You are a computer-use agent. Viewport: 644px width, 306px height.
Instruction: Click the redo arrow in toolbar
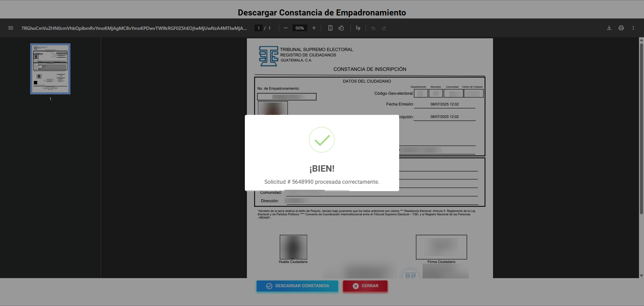(384, 28)
